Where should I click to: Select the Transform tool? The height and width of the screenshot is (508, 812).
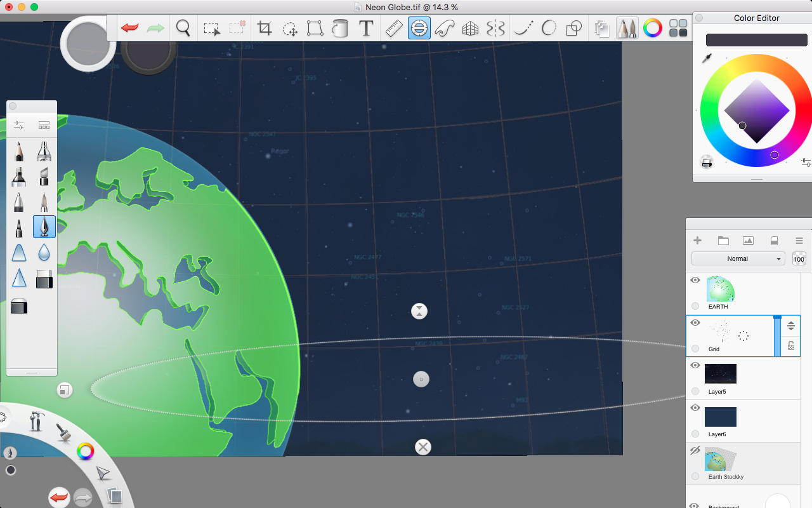pos(315,29)
